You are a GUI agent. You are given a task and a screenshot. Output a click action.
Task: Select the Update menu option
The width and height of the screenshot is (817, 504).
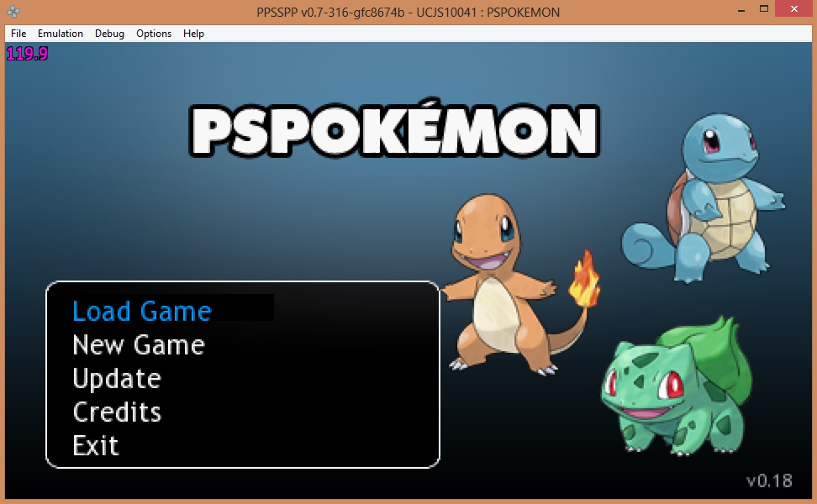pyautogui.click(x=117, y=378)
